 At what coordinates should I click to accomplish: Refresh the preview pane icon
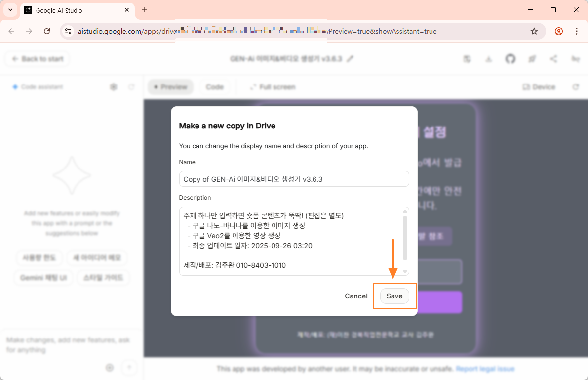[575, 87]
